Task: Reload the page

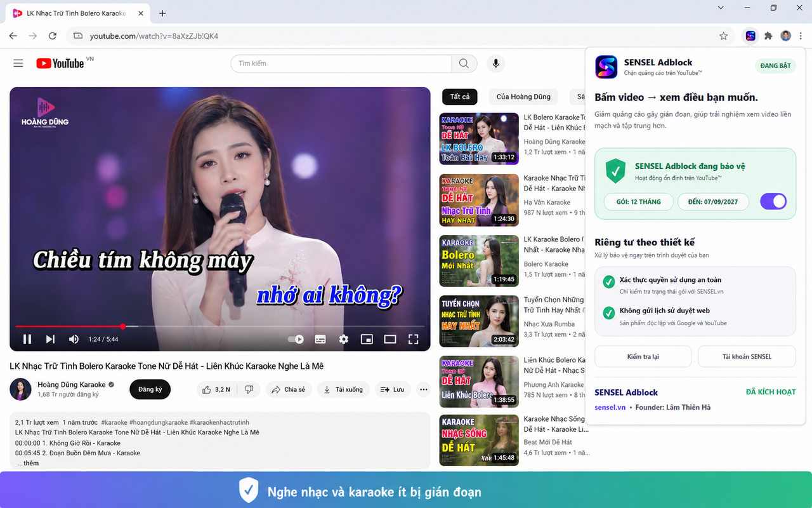Action: point(53,36)
